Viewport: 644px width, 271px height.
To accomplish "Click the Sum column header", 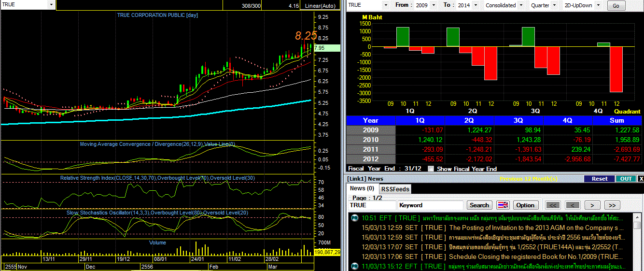I will click(x=617, y=120).
